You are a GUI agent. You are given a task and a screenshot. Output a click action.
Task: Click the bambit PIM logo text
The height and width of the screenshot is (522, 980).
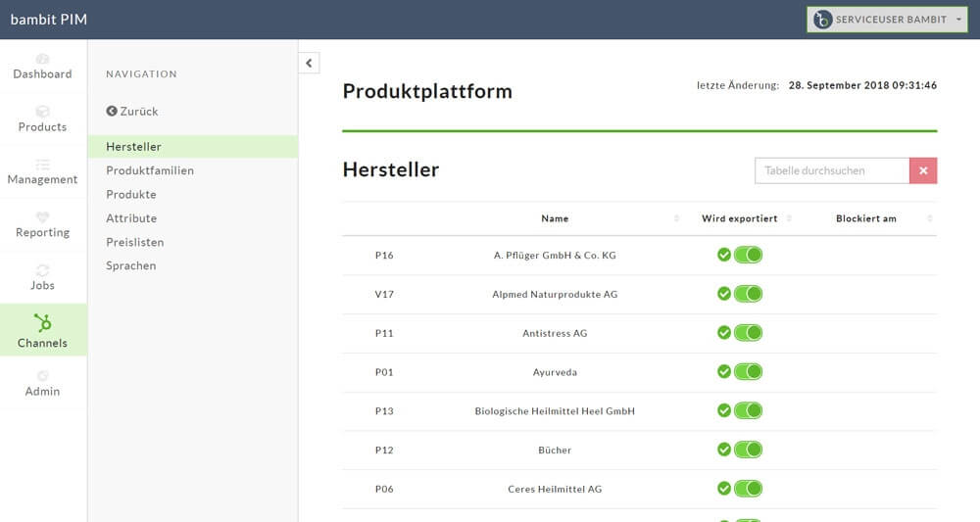(49, 20)
